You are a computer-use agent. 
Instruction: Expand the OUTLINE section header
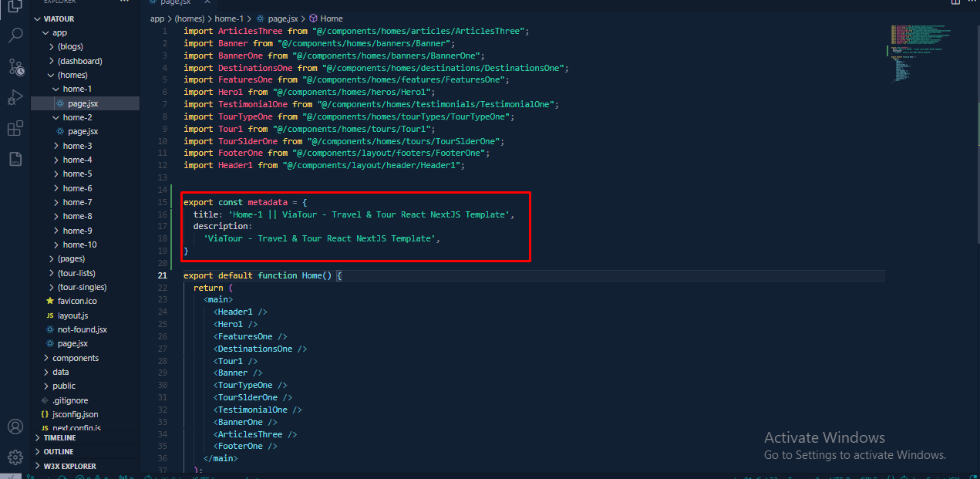pyautogui.click(x=59, y=451)
